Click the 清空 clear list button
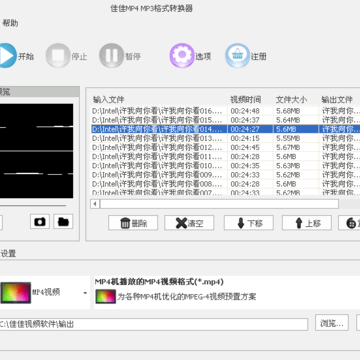The width and height of the screenshot is (360, 360). [x=189, y=223]
